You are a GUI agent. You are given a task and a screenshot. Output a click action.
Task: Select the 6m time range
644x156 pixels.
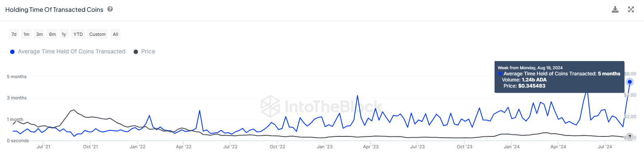tap(52, 34)
